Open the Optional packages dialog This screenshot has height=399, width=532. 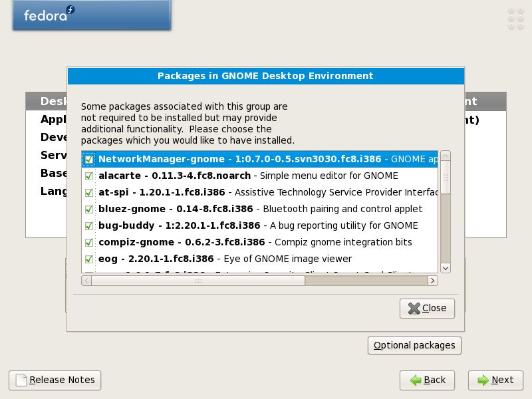pyautogui.click(x=414, y=345)
